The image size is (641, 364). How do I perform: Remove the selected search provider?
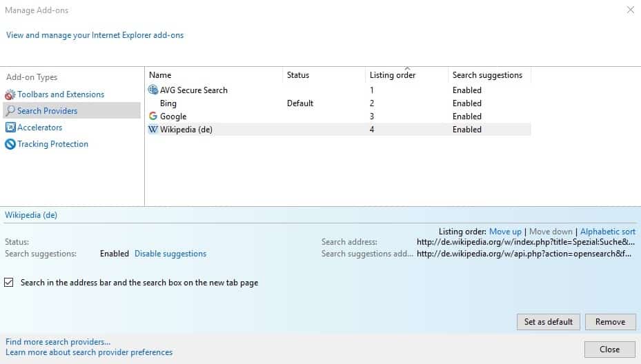tap(611, 322)
